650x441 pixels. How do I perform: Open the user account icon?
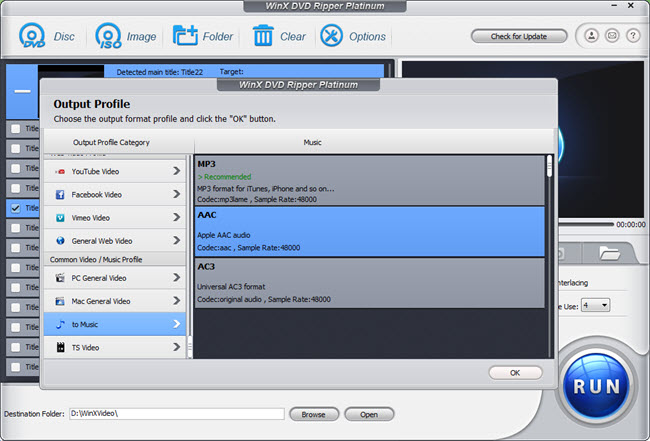click(x=591, y=36)
